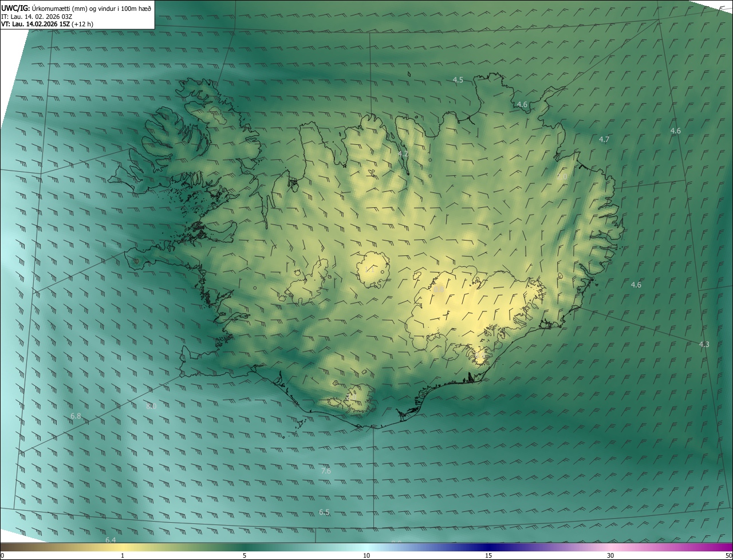Click the colorbar tick label 10
This screenshot has height=560, width=733.
(366, 555)
